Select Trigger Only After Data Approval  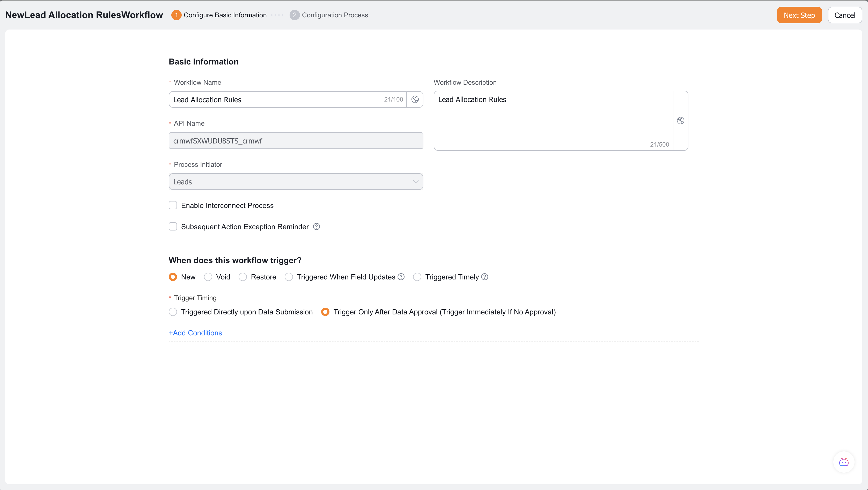pyautogui.click(x=325, y=312)
